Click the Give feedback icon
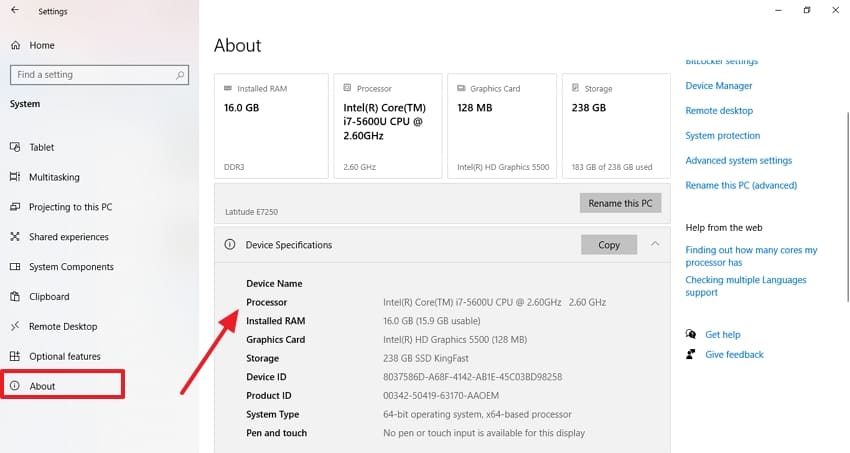The width and height of the screenshot is (850, 453). [691, 354]
